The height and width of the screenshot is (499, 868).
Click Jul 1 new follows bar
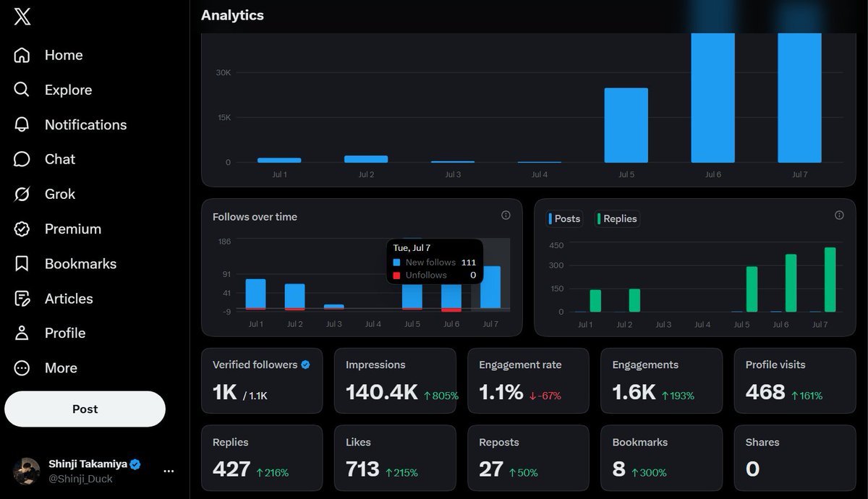point(255,294)
